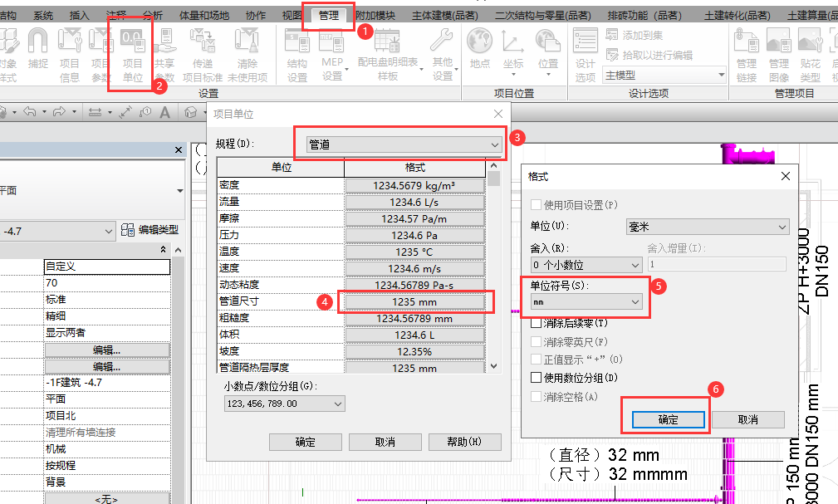Switch to the 系统 ribbon tab
This screenshot has height=504, width=838.
pyautogui.click(x=43, y=16)
